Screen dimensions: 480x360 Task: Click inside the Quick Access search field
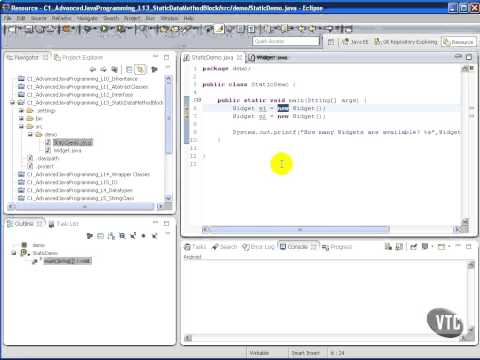[286, 41]
